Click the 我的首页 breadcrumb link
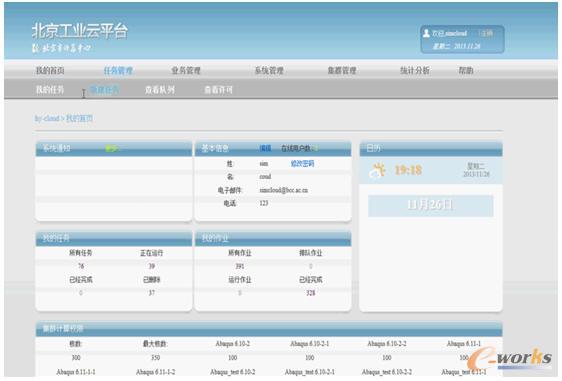Screen dimensions: 562x381 (80, 118)
